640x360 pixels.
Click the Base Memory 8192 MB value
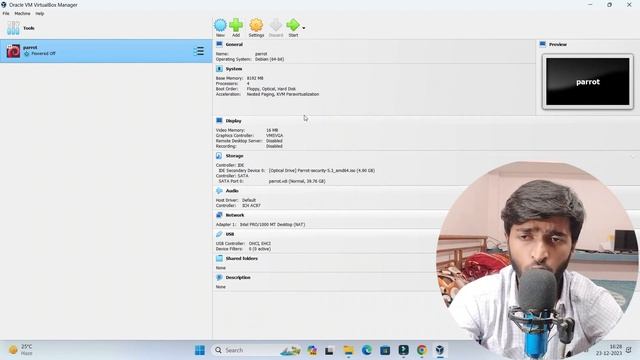coord(255,78)
